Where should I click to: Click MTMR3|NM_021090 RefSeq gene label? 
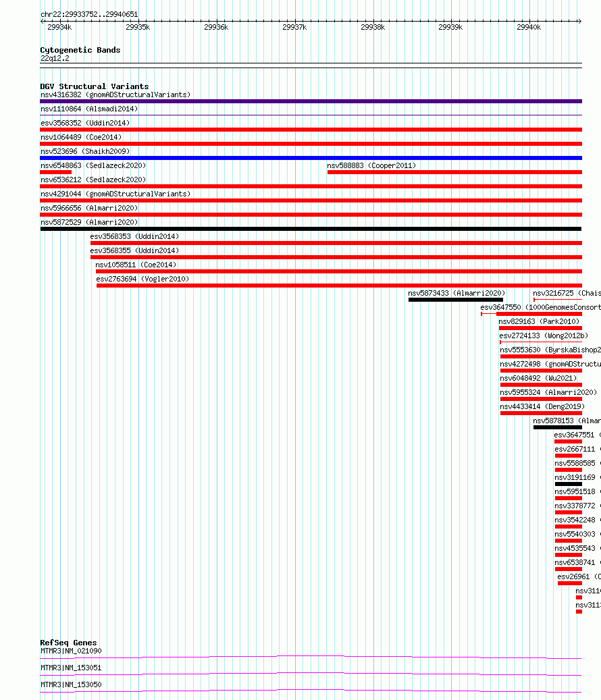(x=71, y=651)
